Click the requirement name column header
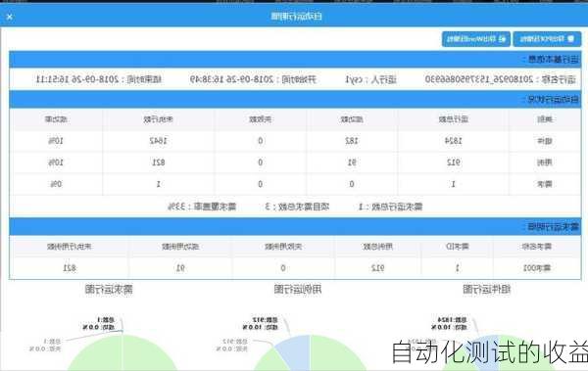Viewport: 588px width, 371px height. [537, 247]
